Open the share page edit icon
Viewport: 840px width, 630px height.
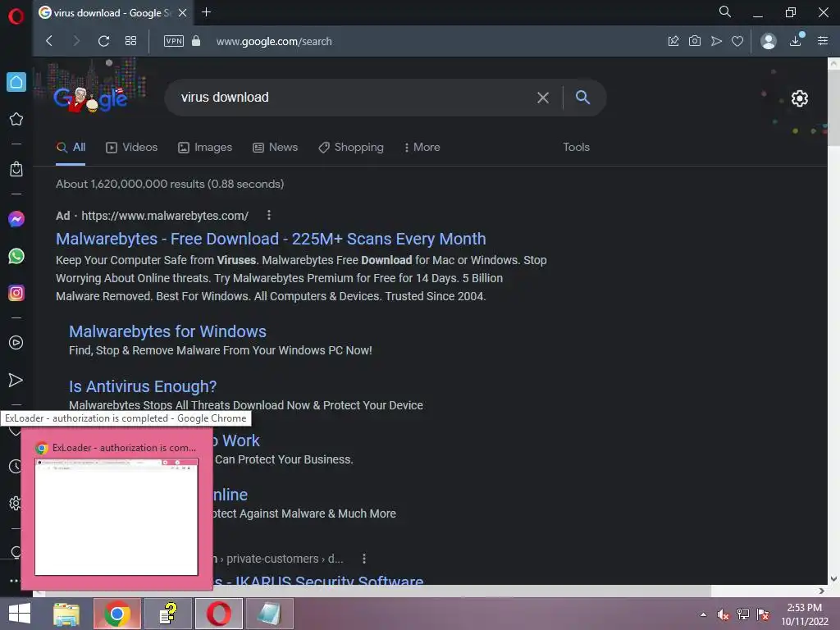point(673,41)
